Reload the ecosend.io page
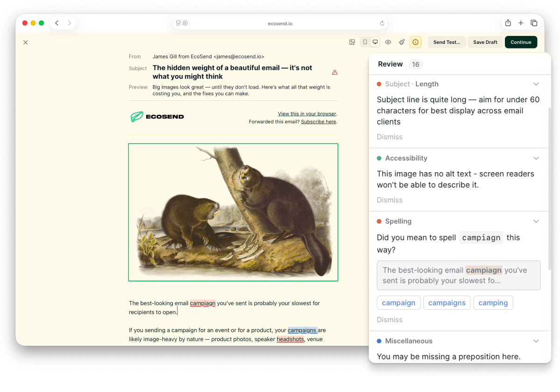560x392 pixels. pyautogui.click(x=382, y=23)
